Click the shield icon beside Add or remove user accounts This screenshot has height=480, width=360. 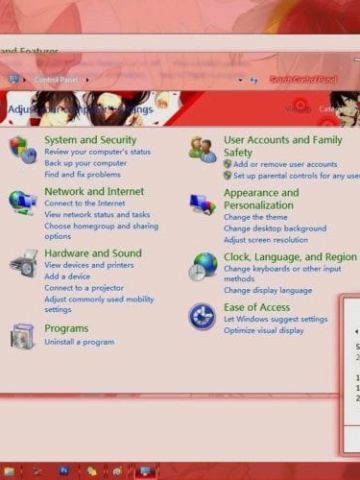coord(228,164)
